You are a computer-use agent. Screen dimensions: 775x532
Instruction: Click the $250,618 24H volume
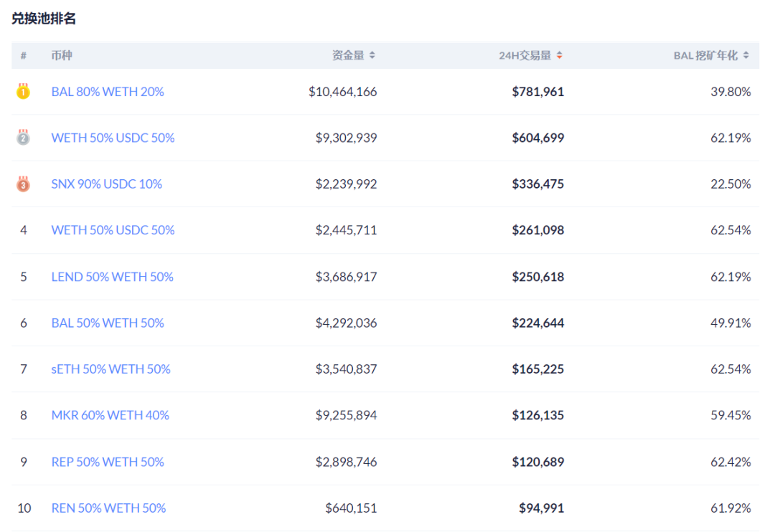click(537, 277)
